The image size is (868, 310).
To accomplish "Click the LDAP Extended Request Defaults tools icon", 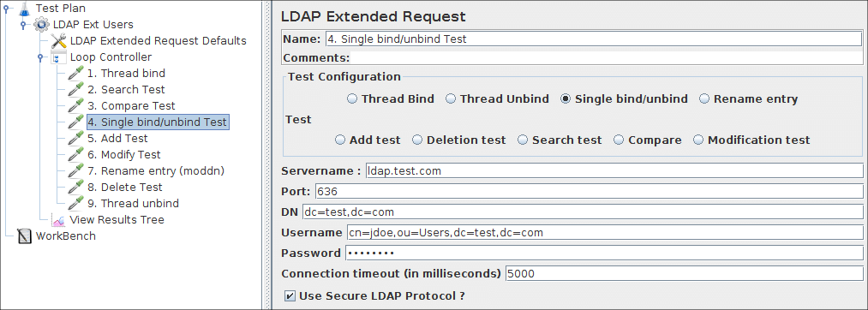I will click(x=58, y=41).
